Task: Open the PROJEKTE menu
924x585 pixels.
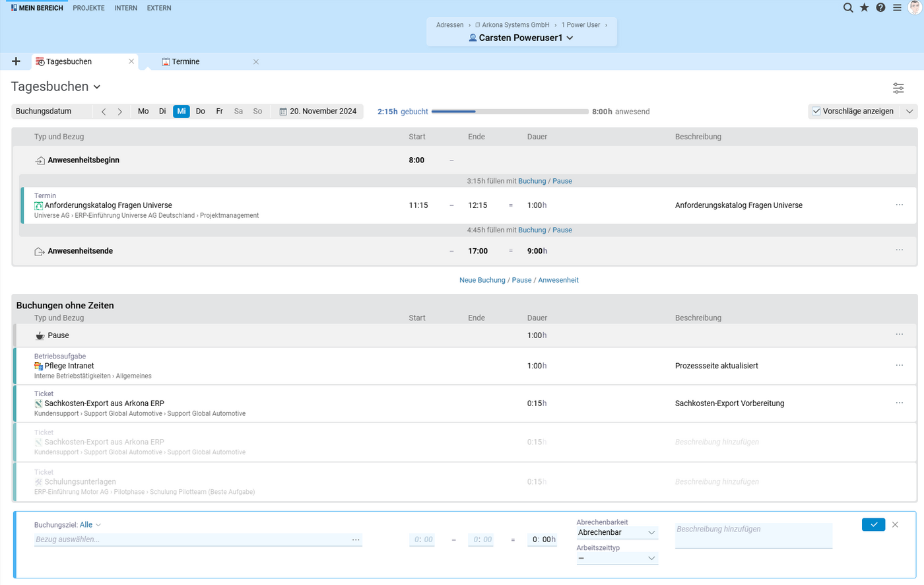Action: coord(88,8)
